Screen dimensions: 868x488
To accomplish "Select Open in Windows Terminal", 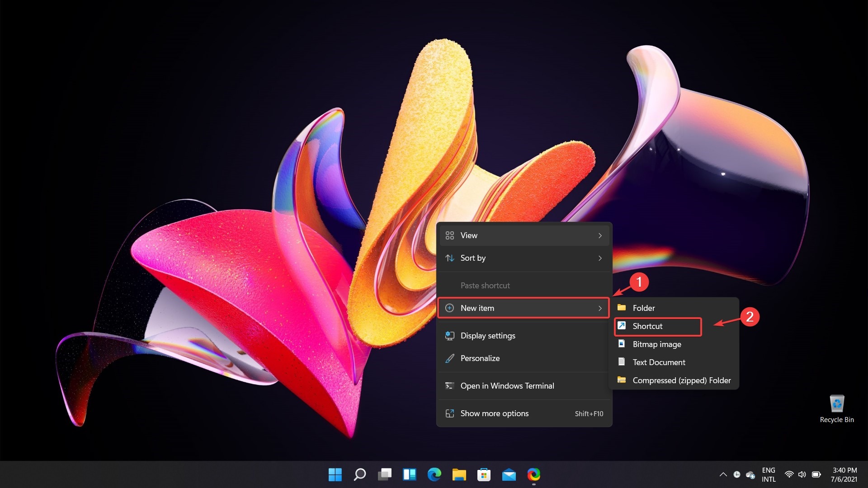I will [507, 385].
